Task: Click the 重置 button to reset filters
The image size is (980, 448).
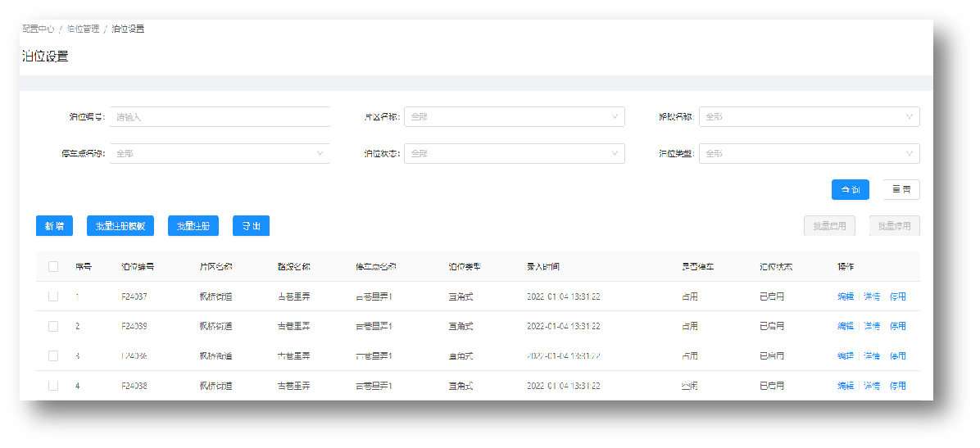Action: (x=901, y=190)
